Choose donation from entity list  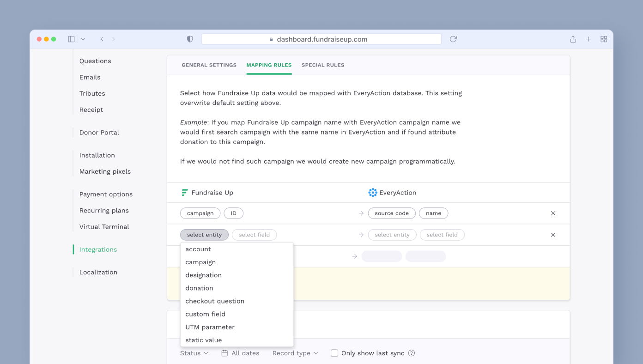[237, 288]
